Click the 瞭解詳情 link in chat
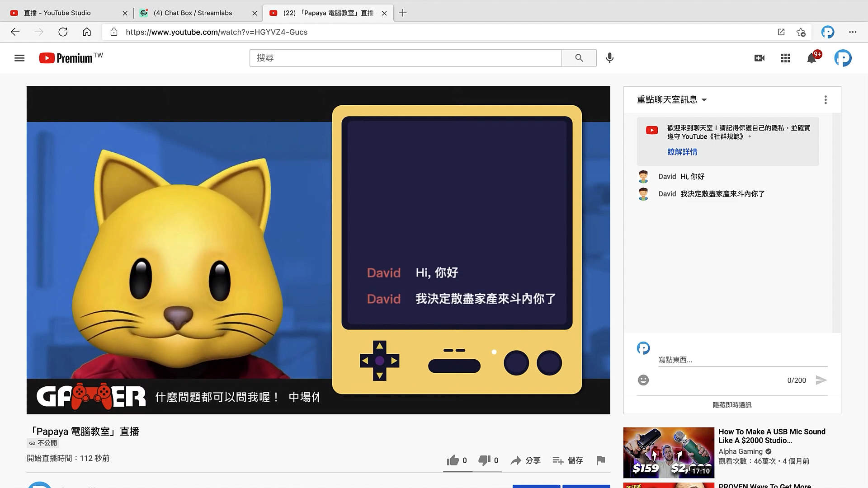The width and height of the screenshot is (868, 488). pos(682,152)
